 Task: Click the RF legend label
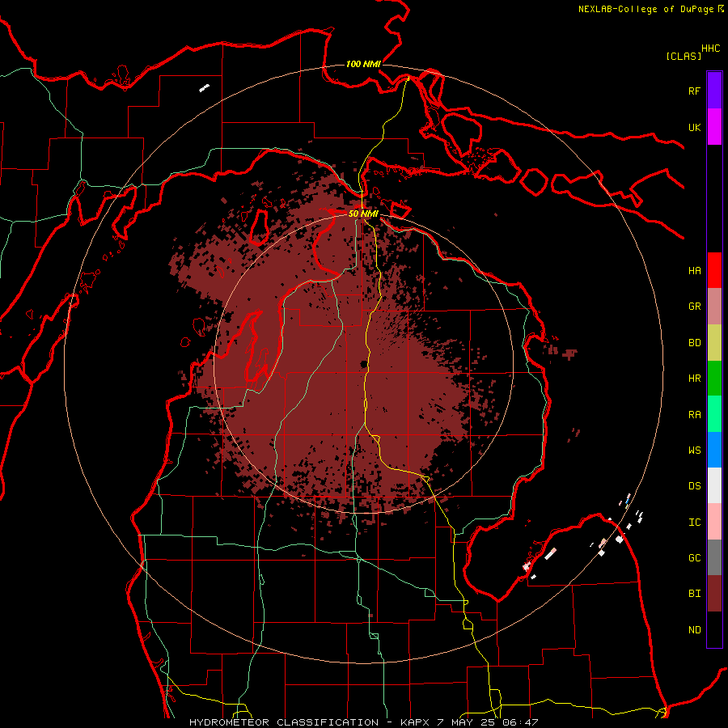pos(694,91)
